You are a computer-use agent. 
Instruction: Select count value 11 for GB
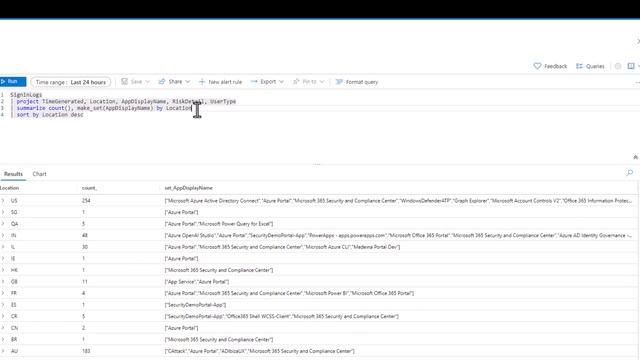[x=84, y=282]
